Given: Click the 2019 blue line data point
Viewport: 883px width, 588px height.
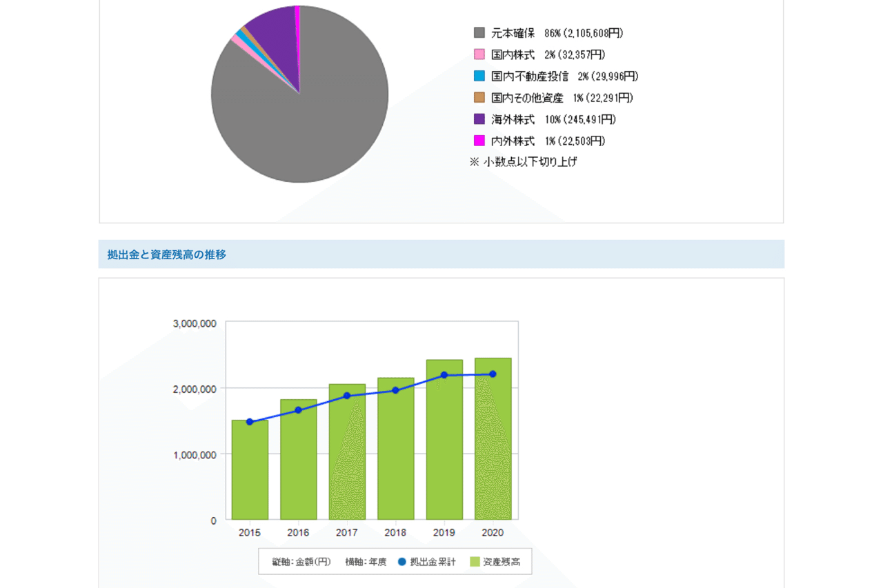Looking at the screenshot, I should click(444, 375).
